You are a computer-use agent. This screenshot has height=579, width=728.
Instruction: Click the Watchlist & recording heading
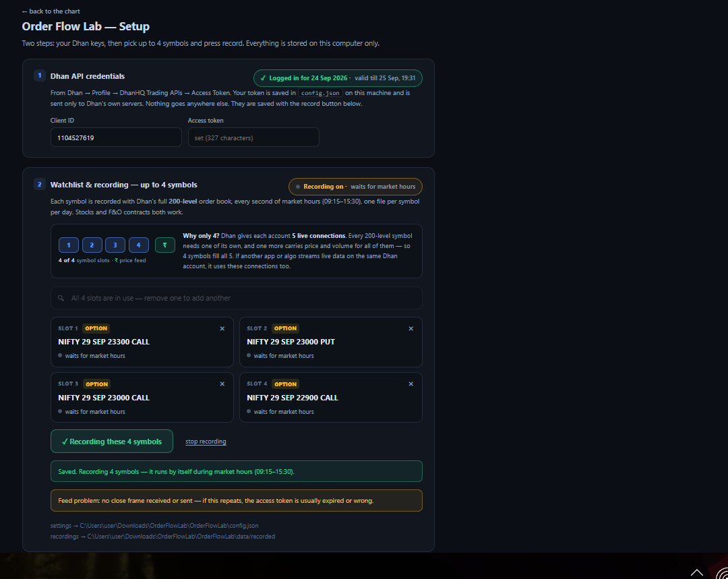[123, 185]
